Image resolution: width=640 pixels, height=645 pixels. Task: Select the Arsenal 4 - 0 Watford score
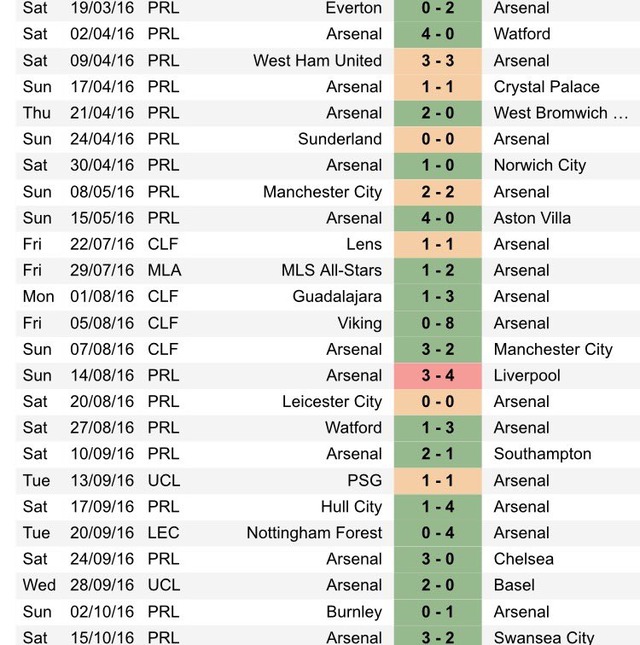(x=438, y=34)
